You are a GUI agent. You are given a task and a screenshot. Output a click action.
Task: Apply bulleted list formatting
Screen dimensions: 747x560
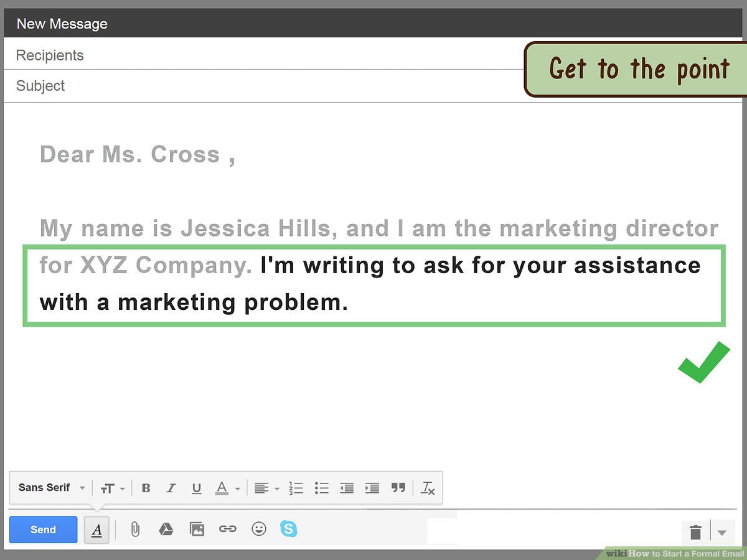click(x=321, y=488)
